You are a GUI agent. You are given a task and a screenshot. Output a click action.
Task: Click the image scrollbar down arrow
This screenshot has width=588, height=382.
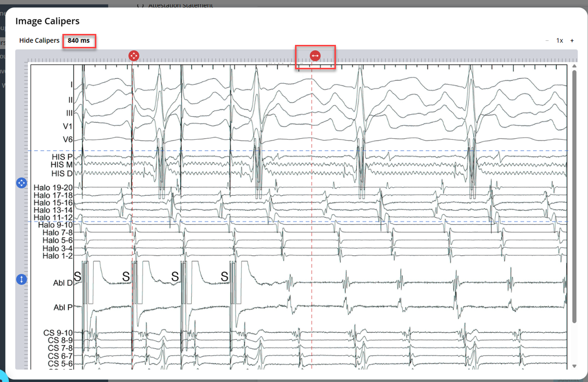(x=574, y=366)
